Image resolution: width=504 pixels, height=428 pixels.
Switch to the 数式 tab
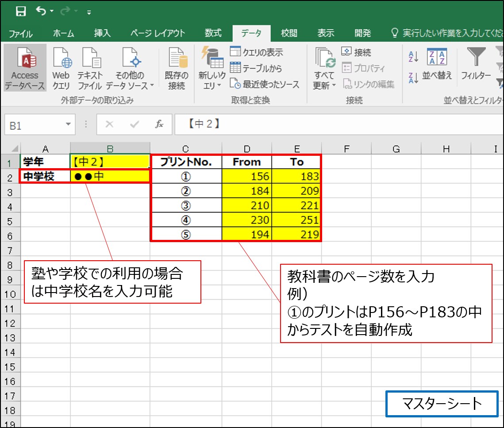213,33
